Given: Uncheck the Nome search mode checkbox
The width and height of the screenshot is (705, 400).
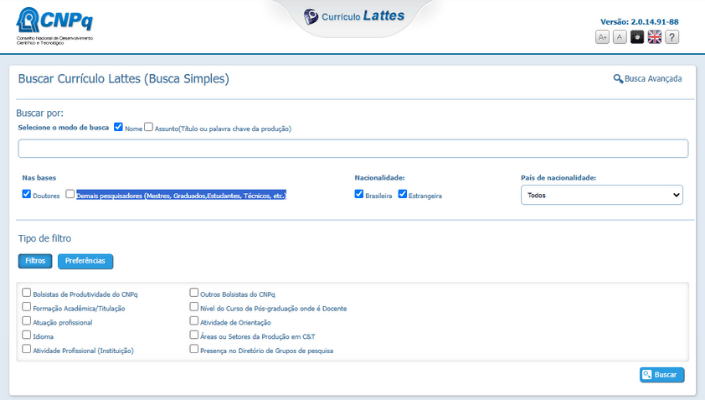Looking at the screenshot, I should tap(118, 127).
